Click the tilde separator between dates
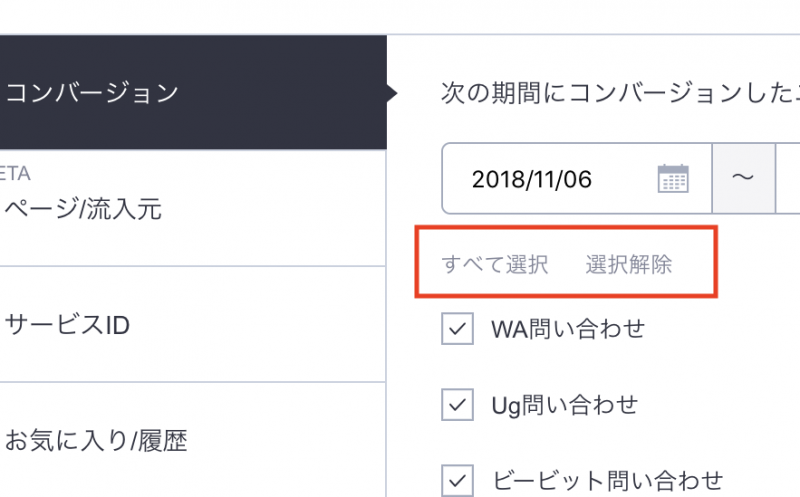The width and height of the screenshot is (800, 497). point(743,179)
